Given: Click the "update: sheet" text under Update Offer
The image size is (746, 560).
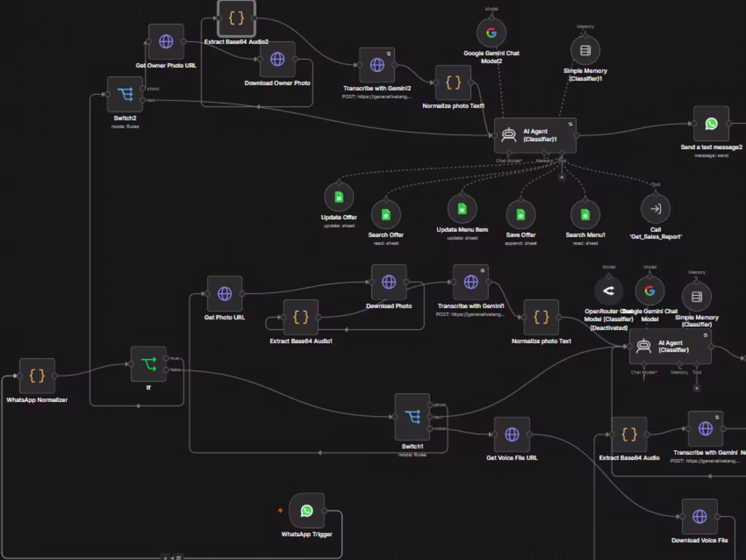Looking at the screenshot, I should click(x=338, y=226).
